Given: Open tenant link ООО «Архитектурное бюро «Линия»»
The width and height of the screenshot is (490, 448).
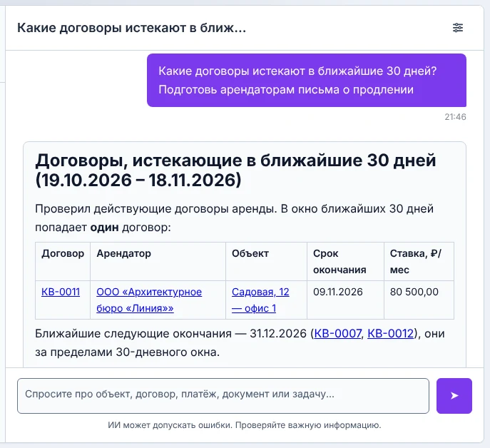Looking at the screenshot, I should tap(149, 300).
